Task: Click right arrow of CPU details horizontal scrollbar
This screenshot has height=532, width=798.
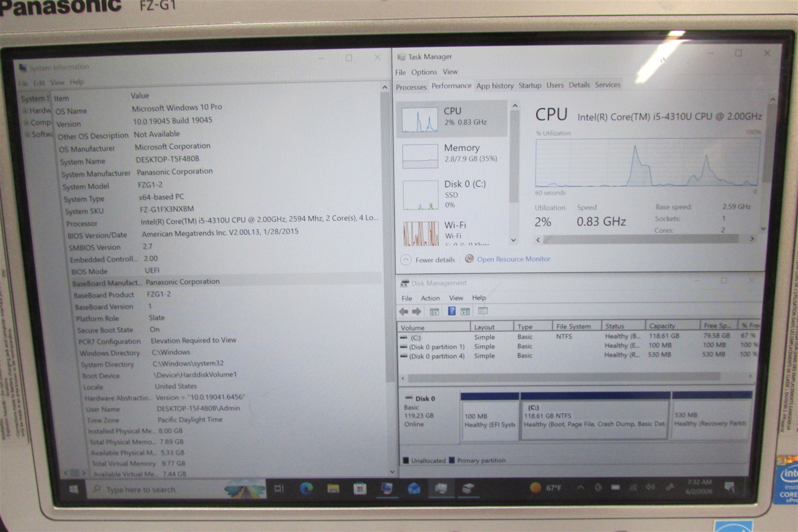Action: [752, 239]
